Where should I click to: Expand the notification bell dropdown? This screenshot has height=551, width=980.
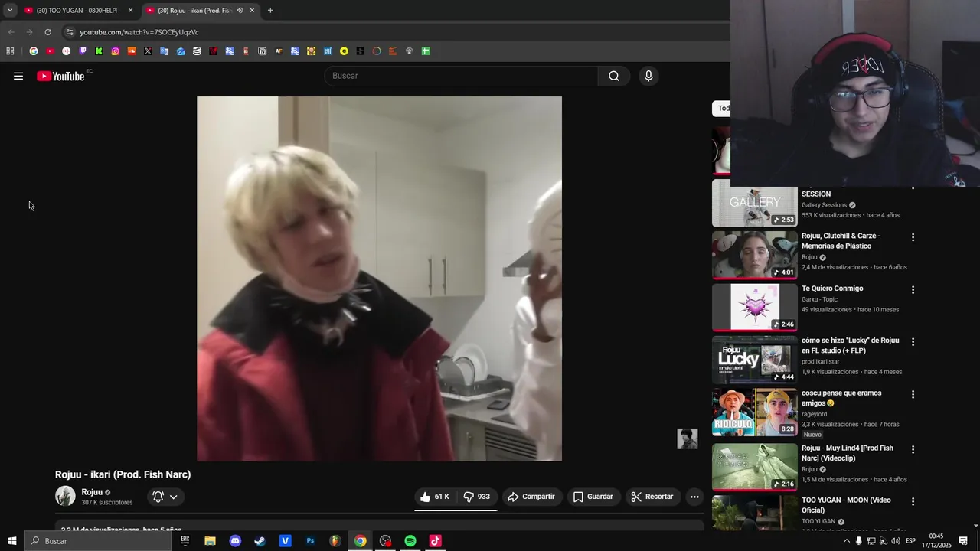coord(165,497)
